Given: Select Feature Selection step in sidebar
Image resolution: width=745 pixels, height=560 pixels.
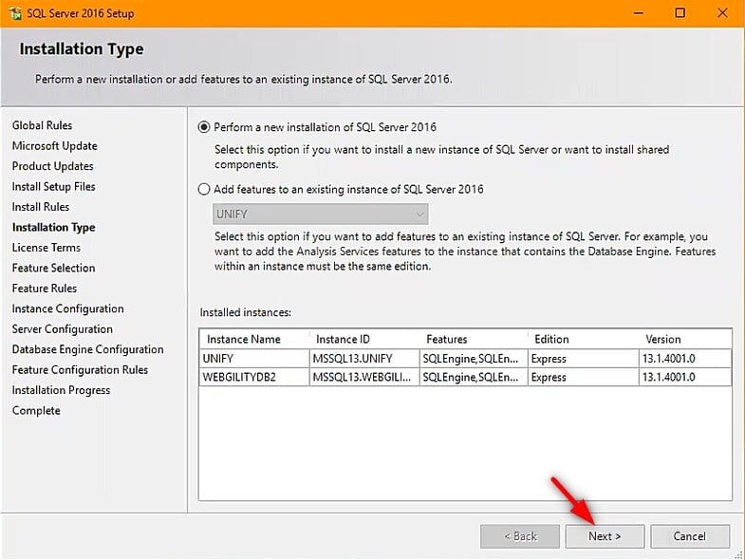Looking at the screenshot, I should [54, 268].
